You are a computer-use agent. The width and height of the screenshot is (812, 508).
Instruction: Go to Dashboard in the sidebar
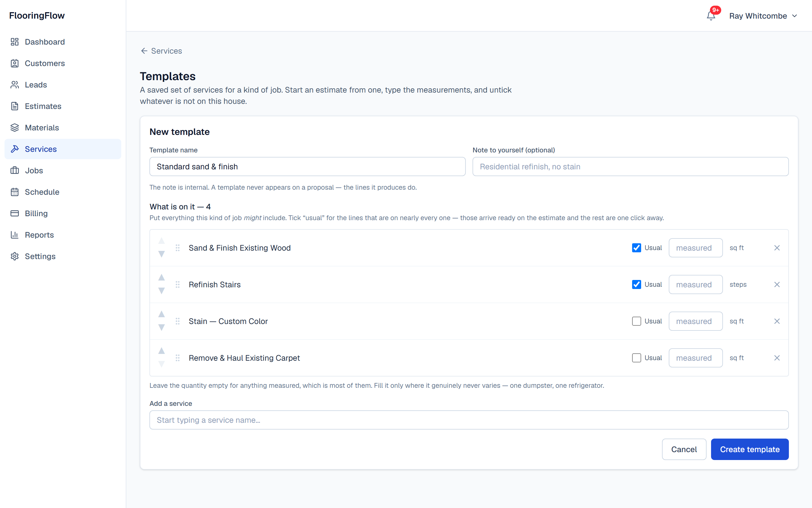point(63,42)
